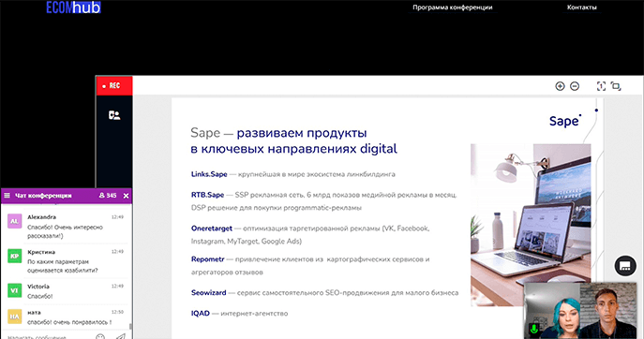
Task: Click the slide heading about digital
Action: [293, 140]
